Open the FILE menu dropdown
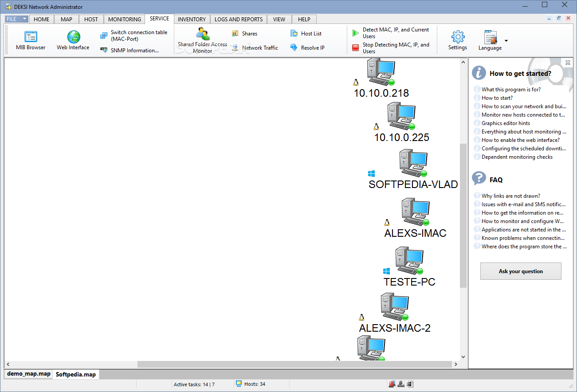Viewport: 577px width, 392px height. [17, 19]
